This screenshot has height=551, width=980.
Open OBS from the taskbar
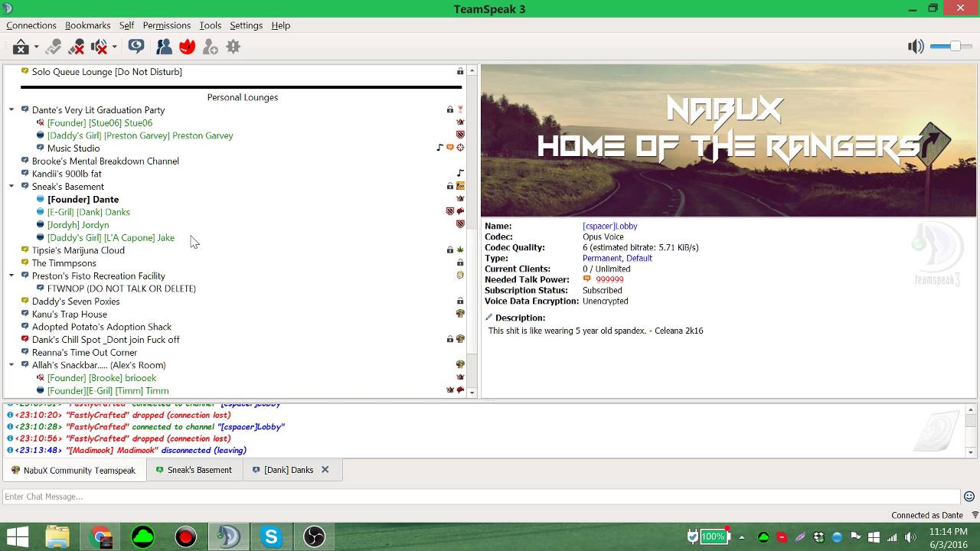(314, 537)
